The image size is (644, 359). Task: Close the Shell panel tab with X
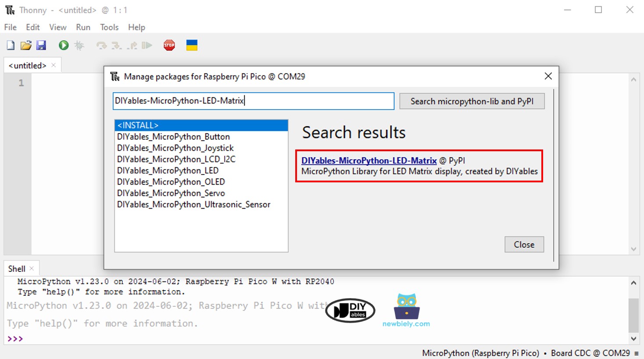pos(32,268)
